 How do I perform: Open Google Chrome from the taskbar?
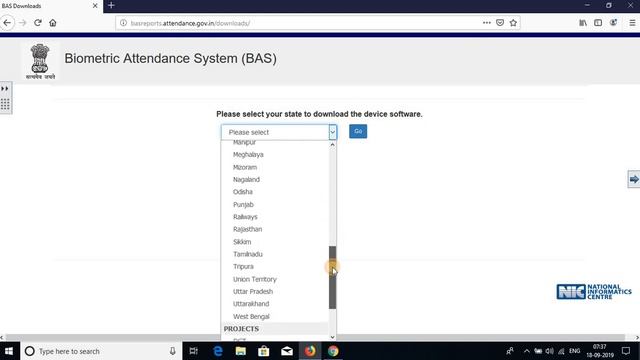click(x=333, y=351)
